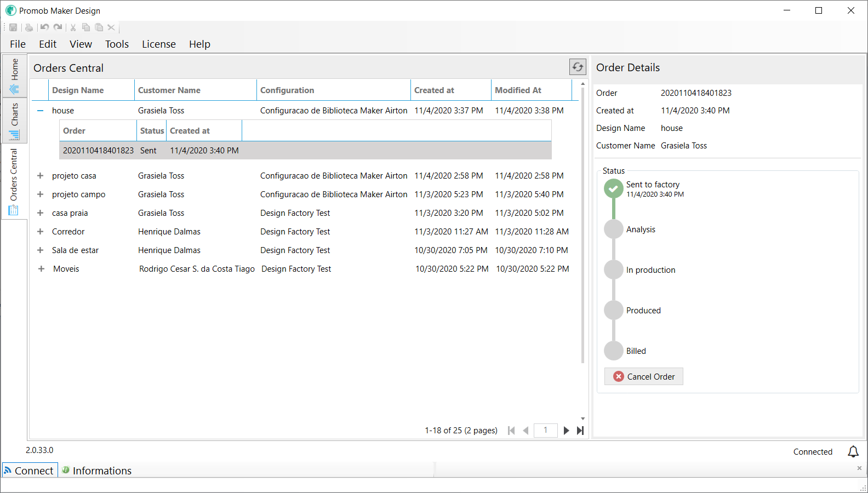Click the Connected status text

click(813, 452)
